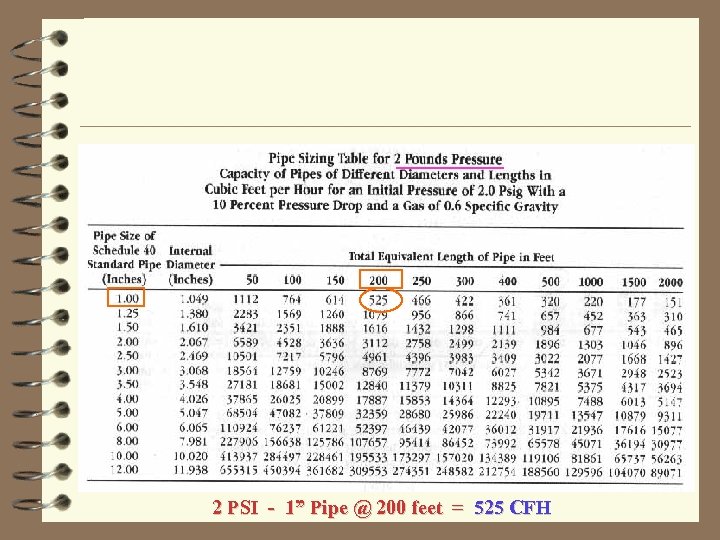Select the 10501 capacity value

pos(242,356)
